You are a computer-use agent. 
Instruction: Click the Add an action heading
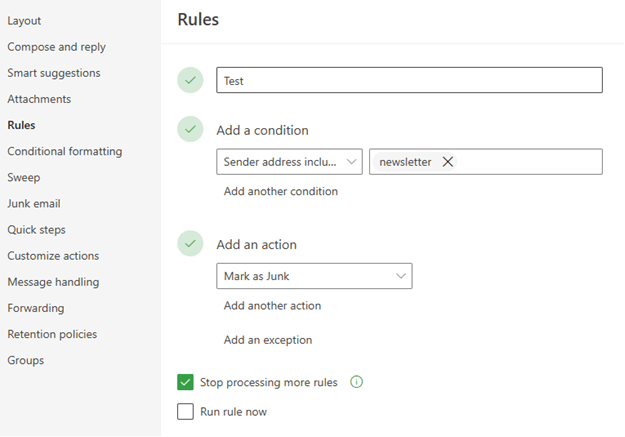(x=256, y=244)
